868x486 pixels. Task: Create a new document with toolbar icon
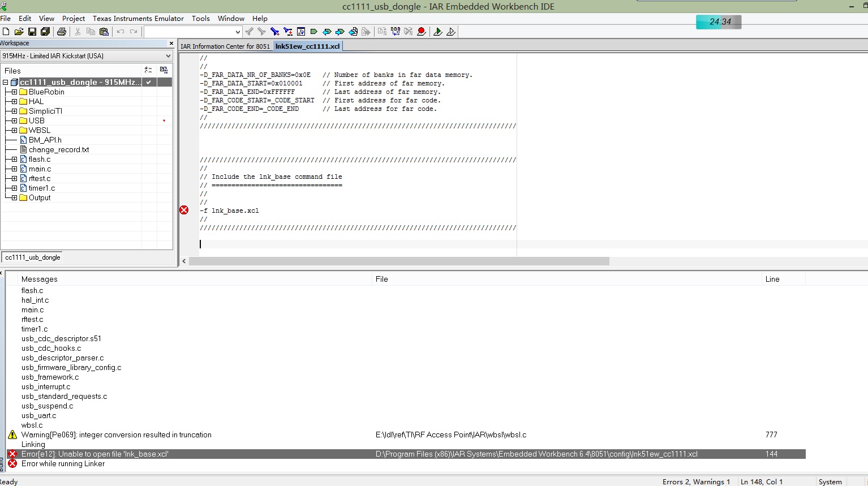click(6, 32)
